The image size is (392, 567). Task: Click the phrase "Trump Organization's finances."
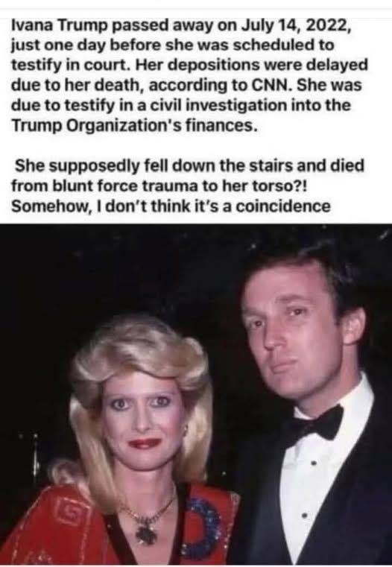pyautogui.click(x=135, y=125)
